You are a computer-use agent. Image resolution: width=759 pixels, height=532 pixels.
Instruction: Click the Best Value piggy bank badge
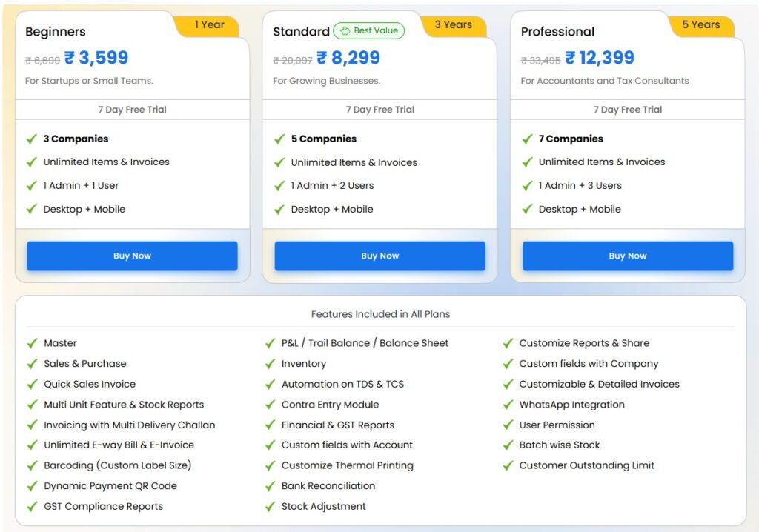(369, 31)
